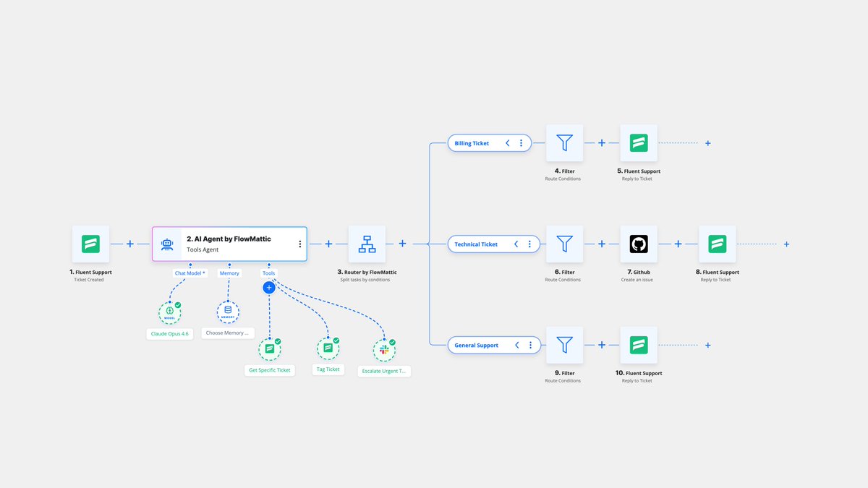Open step 5 Fluent Support reply node

639,143
